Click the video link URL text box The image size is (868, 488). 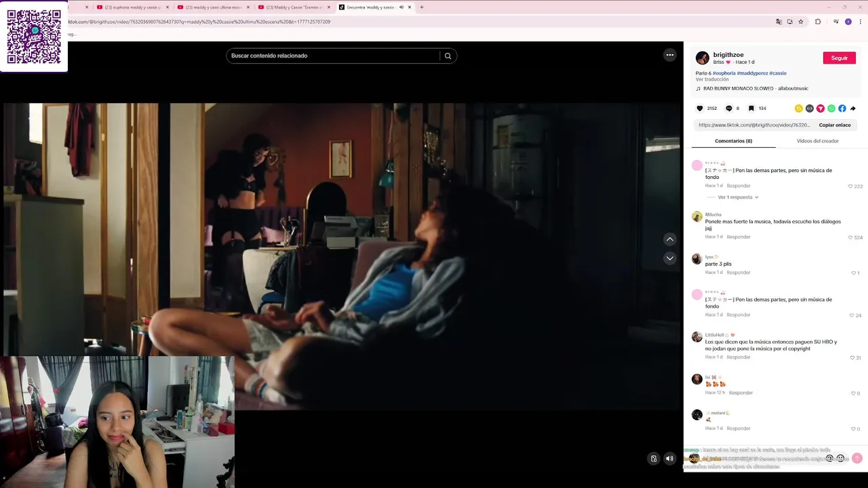click(x=754, y=125)
